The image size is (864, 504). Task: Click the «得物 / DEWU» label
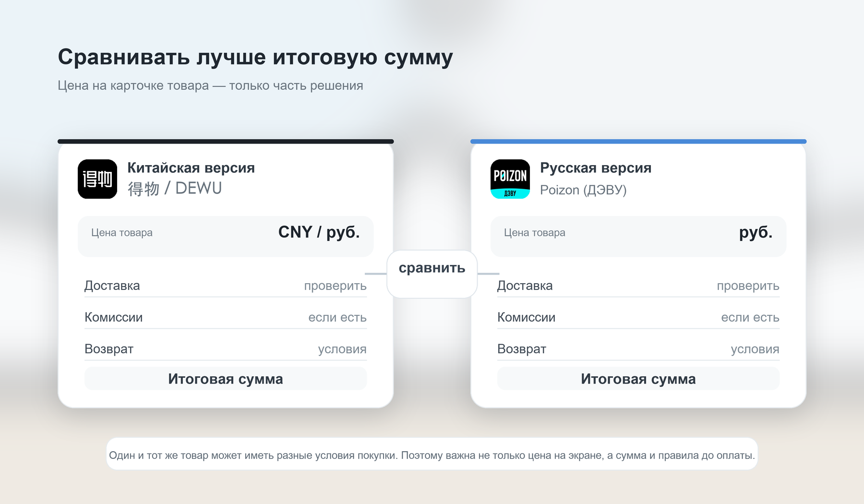point(175,188)
